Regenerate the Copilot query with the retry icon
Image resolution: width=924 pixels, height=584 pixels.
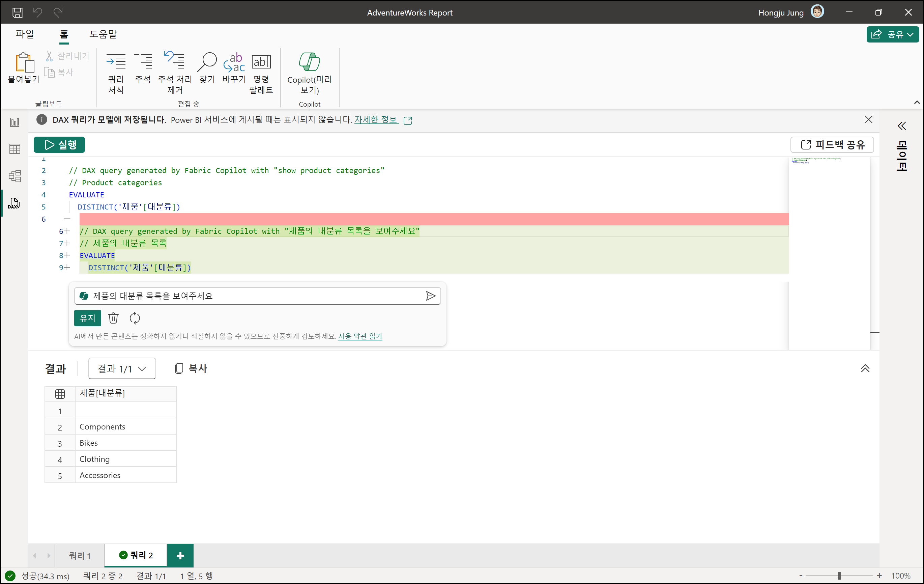tap(135, 318)
